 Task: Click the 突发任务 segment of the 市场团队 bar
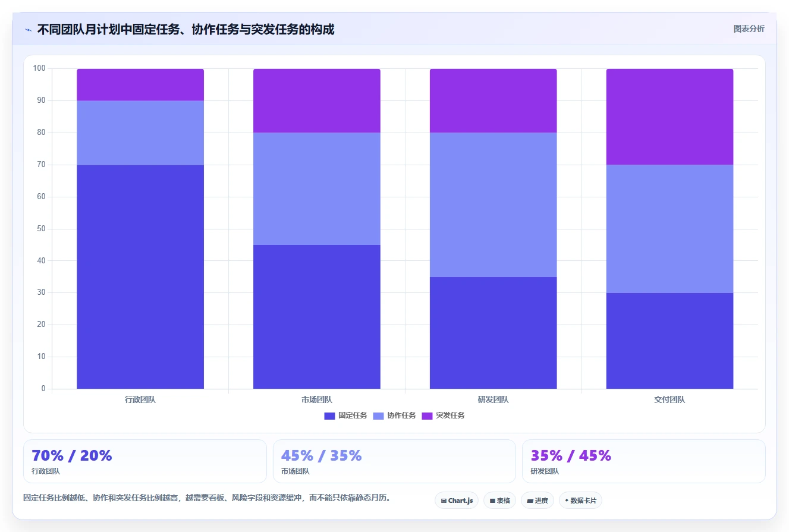(x=317, y=101)
